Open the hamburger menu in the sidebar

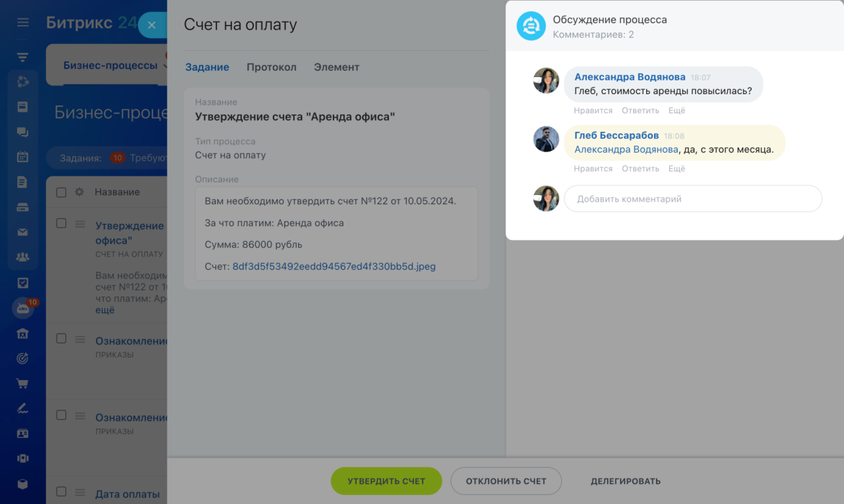(x=23, y=22)
